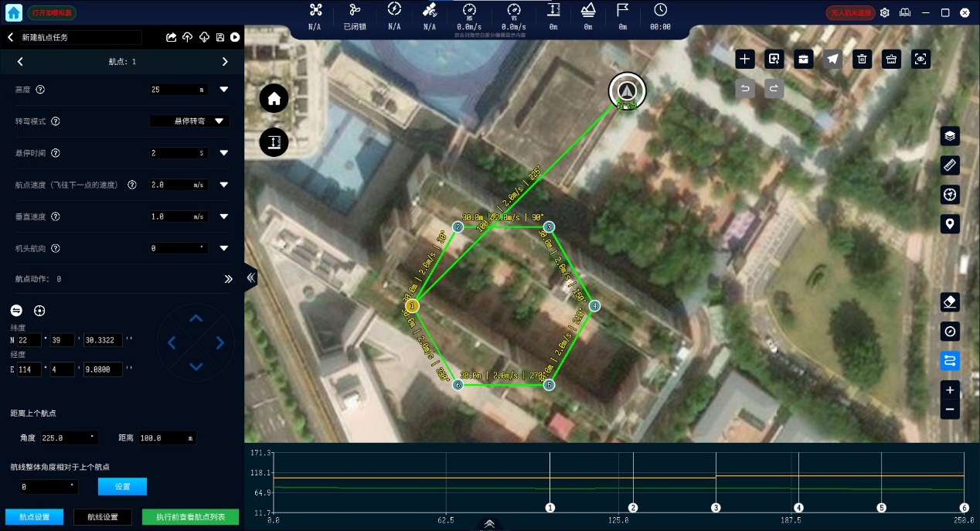Image resolution: width=980 pixels, height=531 pixels.
Task: Click the upload mission cloud icon
Action: pos(188,37)
